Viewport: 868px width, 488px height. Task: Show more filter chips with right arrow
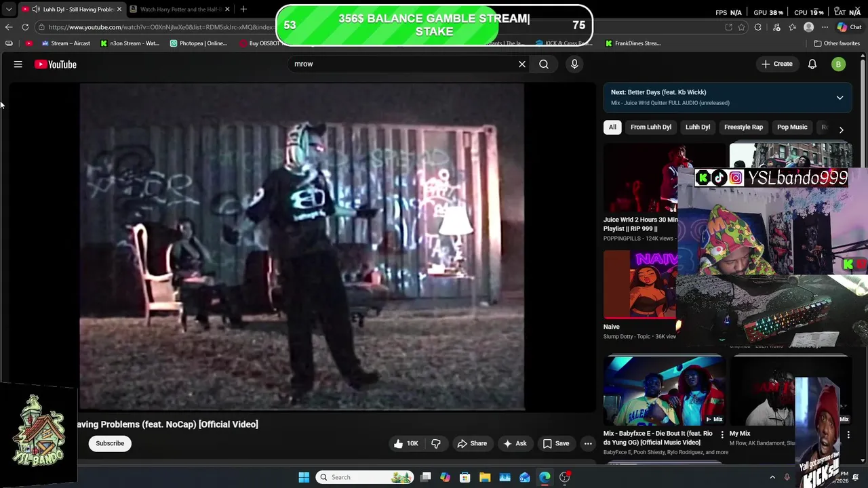click(841, 129)
